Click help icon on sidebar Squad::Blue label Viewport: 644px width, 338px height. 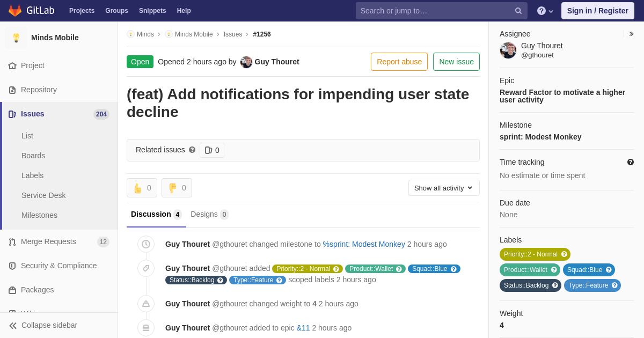coord(609,270)
